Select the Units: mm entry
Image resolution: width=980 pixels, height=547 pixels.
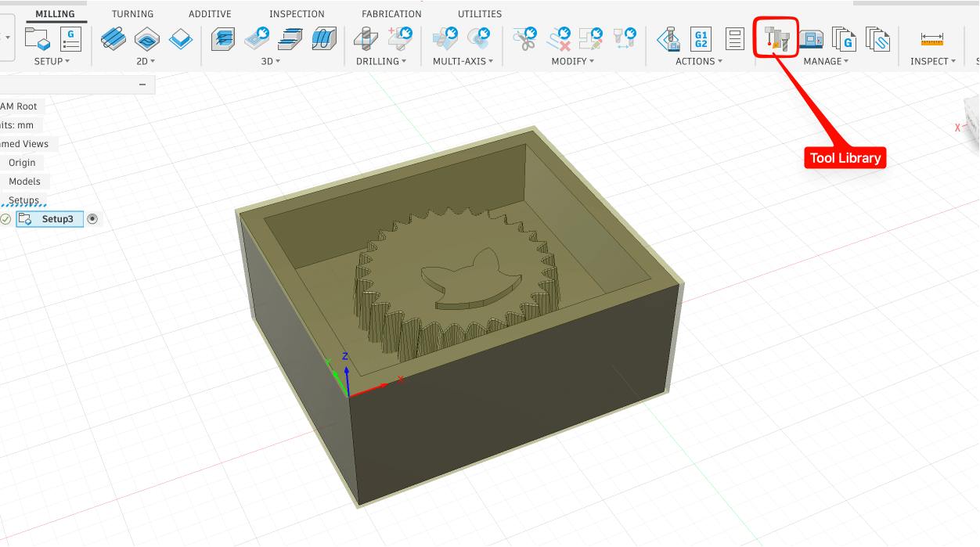tap(18, 125)
